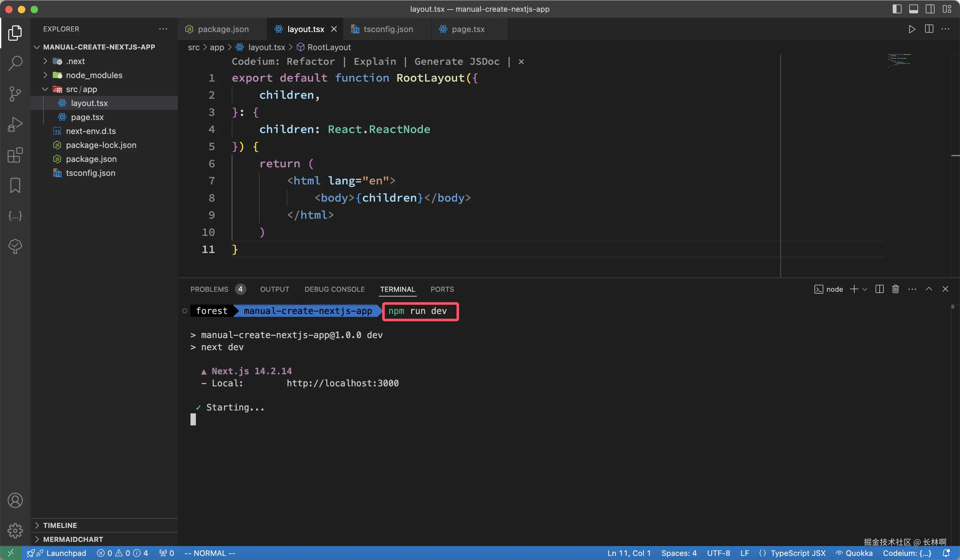Open the Source Control view
Screen dimensions: 960x560
pyautogui.click(x=15, y=94)
